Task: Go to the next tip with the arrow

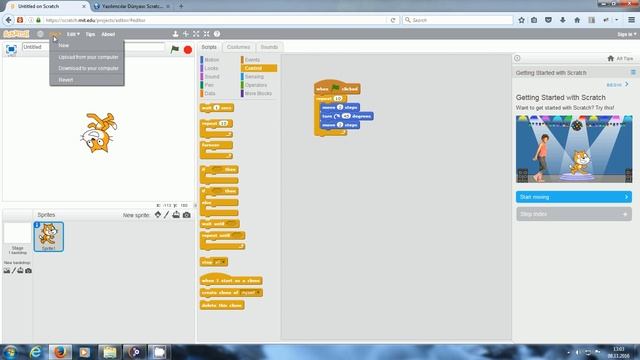Action: pos(627,84)
